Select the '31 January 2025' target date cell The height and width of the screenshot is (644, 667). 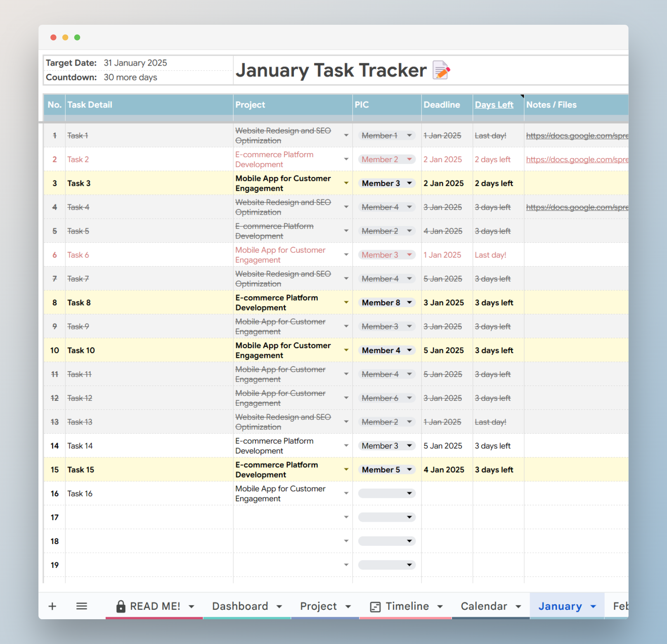pyautogui.click(x=135, y=63)
